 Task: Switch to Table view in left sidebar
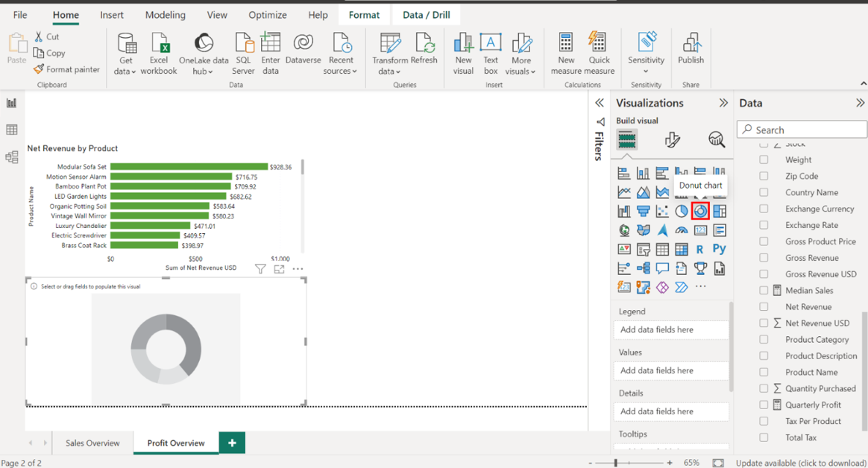click(x=11, y=130)
